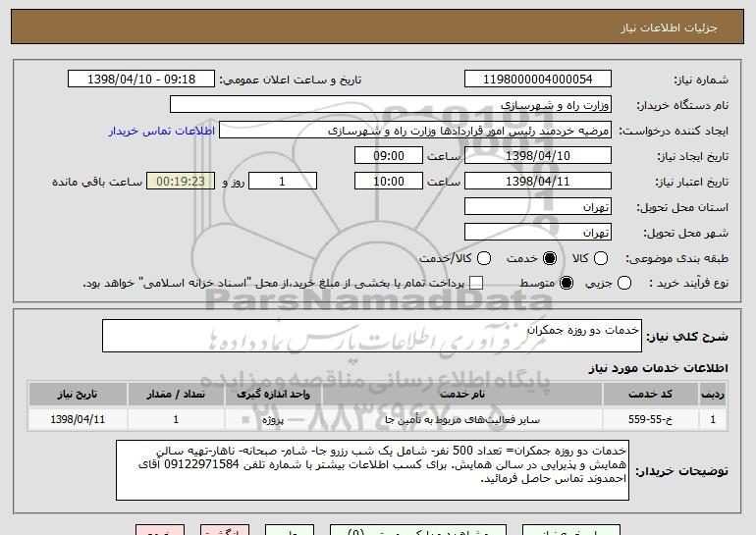Image resolution: width=756 pixels, height=535 pixels.
Task: Click the جزئیات اطلاعات نیاز header title
Action: tap(670, 27)
